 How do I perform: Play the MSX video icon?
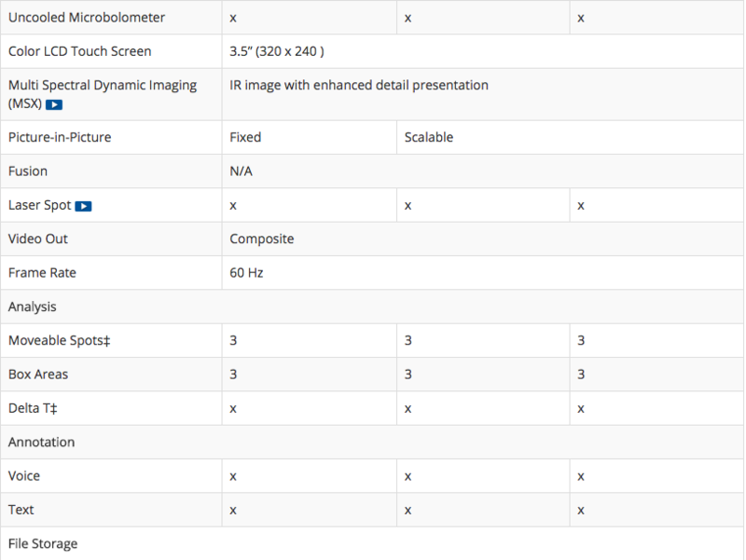coord(54,104)
